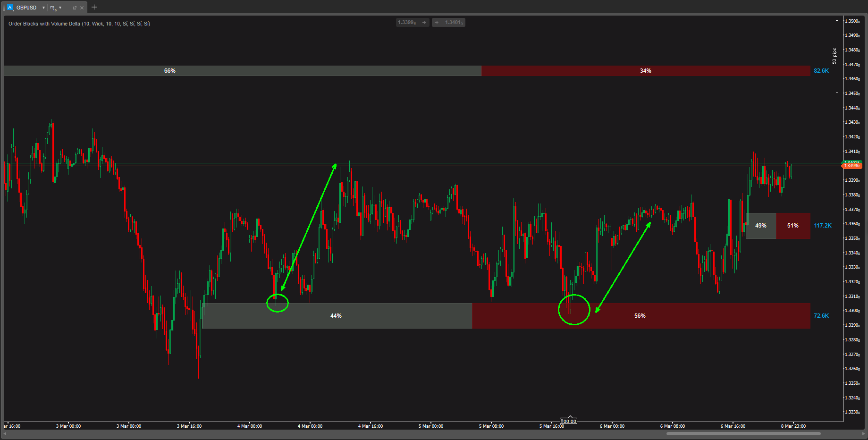Screen dimensions: 868x440
Task: Click the horizontal chart scrollbar thumb
Action: 743,433
